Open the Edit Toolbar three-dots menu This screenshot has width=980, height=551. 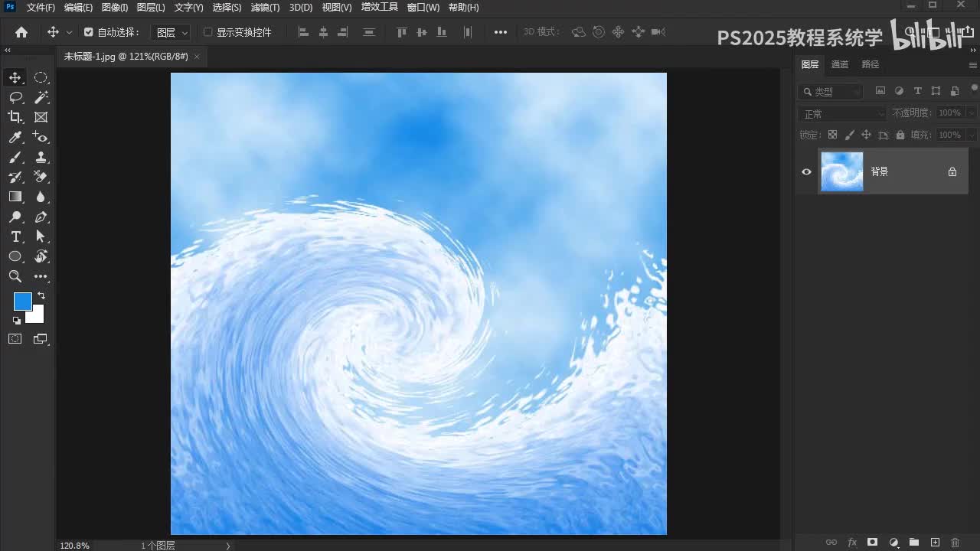41,276
